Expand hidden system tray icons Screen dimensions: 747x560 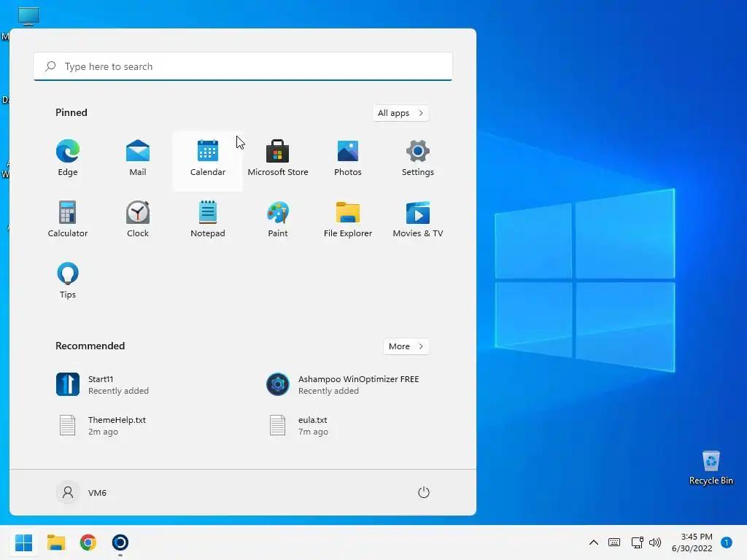(x=594, y=542)
